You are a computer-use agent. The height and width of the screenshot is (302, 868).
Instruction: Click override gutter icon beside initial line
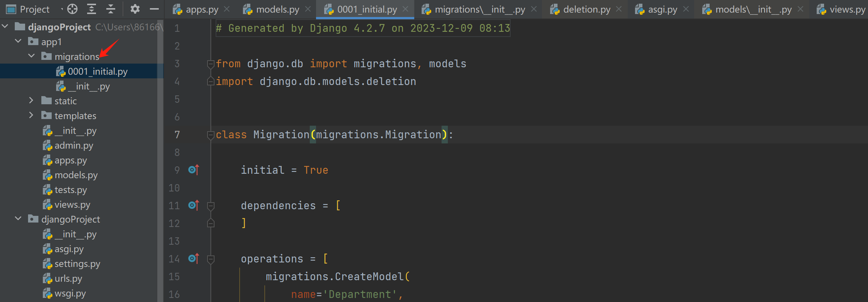click(193, 170)
